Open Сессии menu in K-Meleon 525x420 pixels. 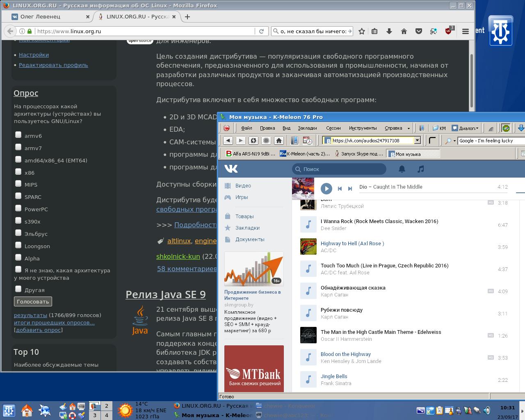click(x=333, y=128)
